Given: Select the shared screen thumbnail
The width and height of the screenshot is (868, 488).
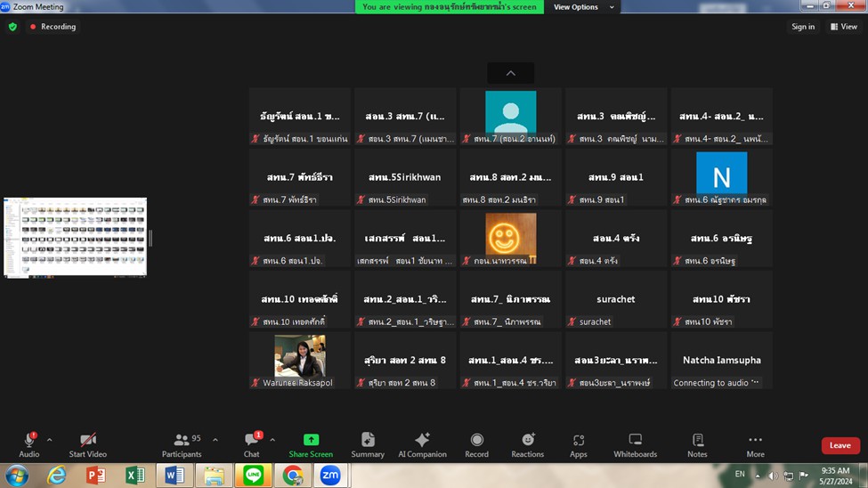Looking at the screenshot, I should pyautogui.click(x=75, y=237).
